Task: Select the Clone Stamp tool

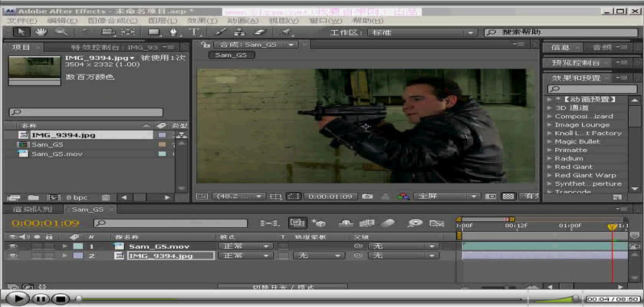Action: (240, 32)
